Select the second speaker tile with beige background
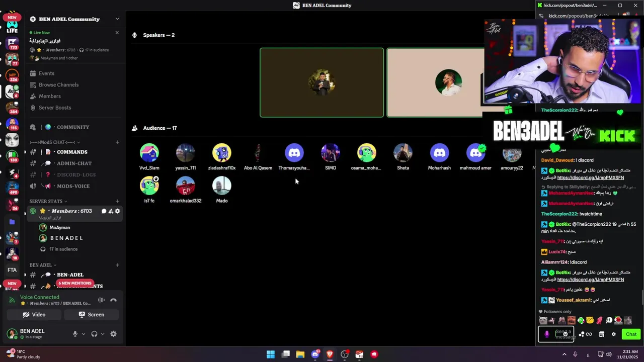This screenshot has height=362, width=644. pyautogui.click(x=435, y=82)
